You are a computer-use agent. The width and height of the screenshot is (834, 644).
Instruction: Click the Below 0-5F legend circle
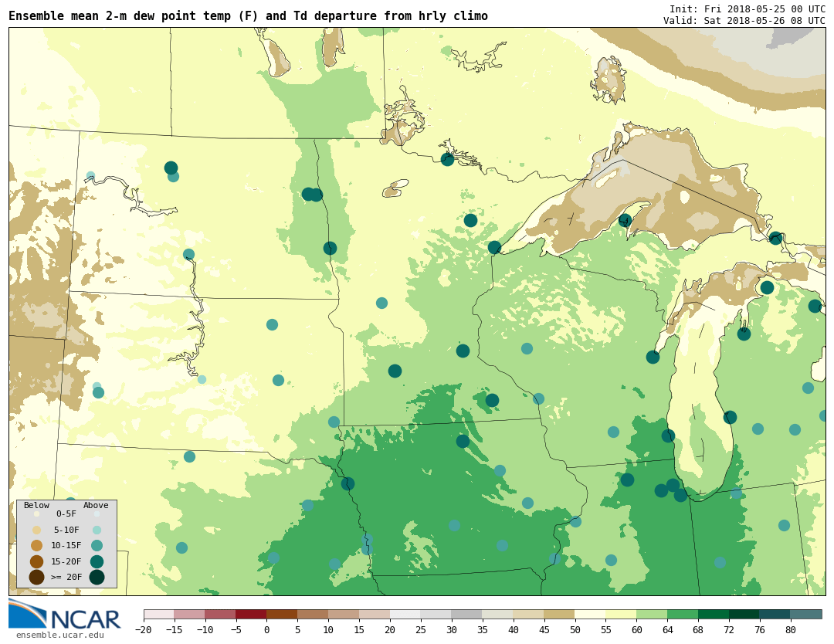[x=36, y=514]
